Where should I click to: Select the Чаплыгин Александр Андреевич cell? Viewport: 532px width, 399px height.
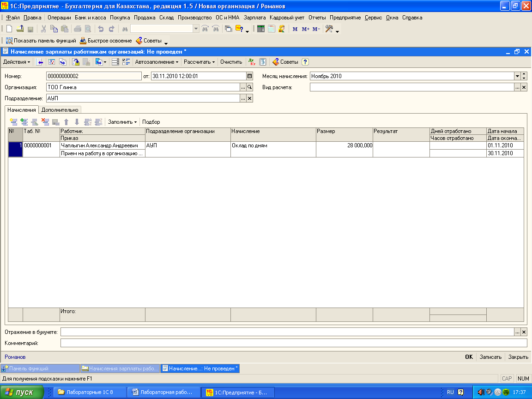click(x=103, y=145)
